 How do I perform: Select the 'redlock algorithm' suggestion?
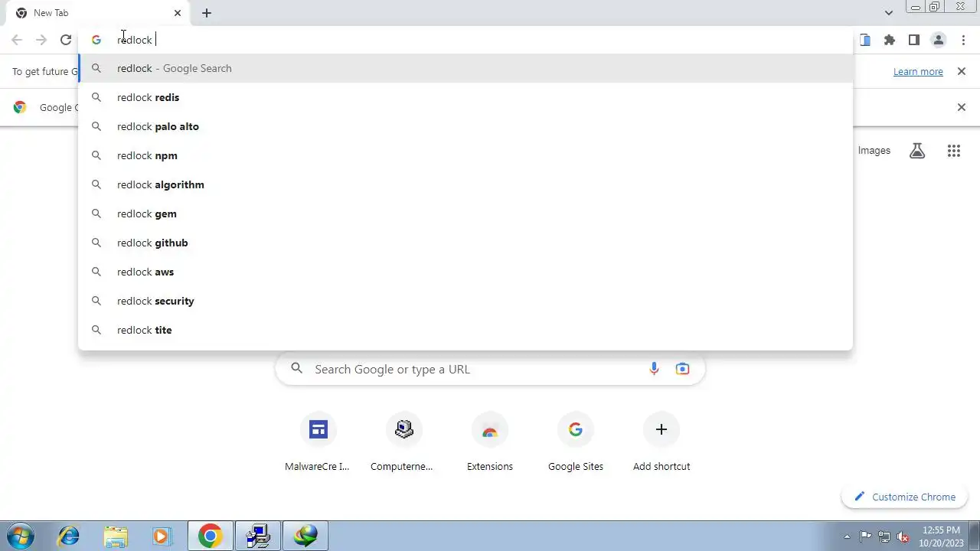[x=465, y=184]
